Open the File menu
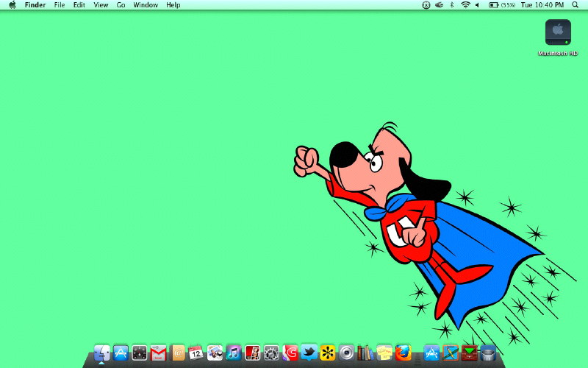 [x=60, y=5]
